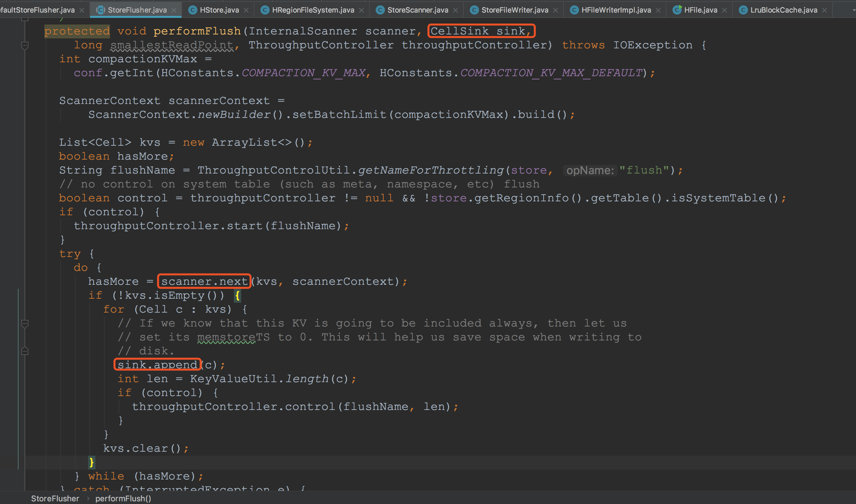Click the abstract class icon on StoreFlusher.java tab

tap(101, 10)
